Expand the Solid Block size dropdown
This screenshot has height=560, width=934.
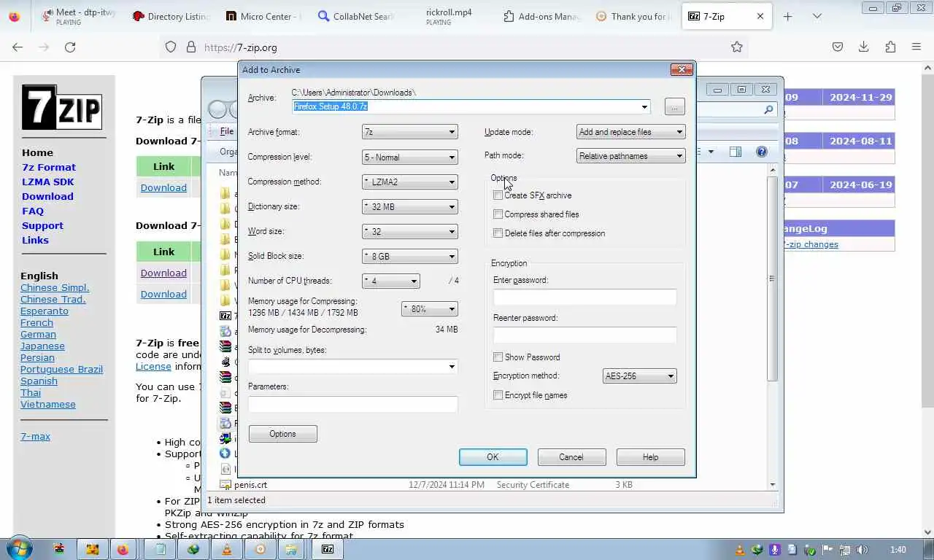410,256
